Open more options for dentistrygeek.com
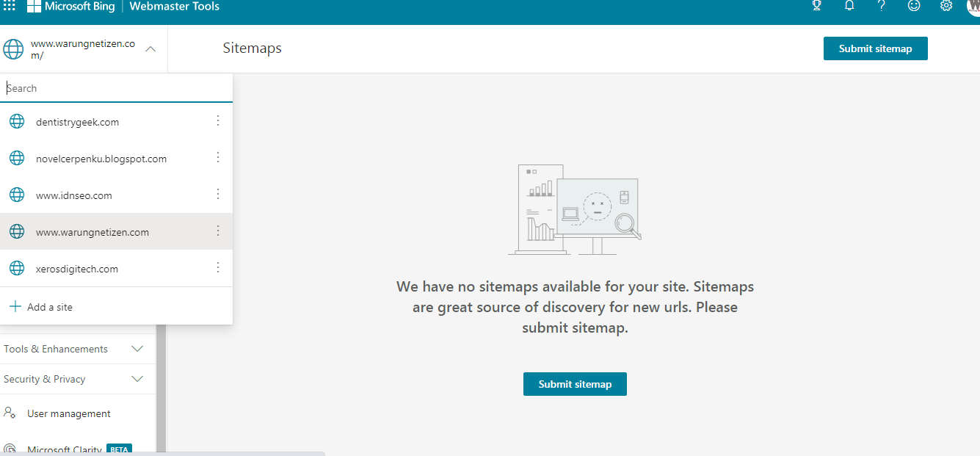Viewport: 980px width, 456px height. [218, 121]
